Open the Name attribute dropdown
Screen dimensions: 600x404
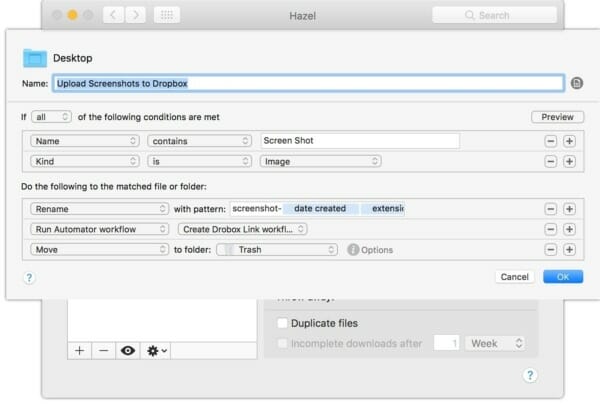(x=85, y=141)
